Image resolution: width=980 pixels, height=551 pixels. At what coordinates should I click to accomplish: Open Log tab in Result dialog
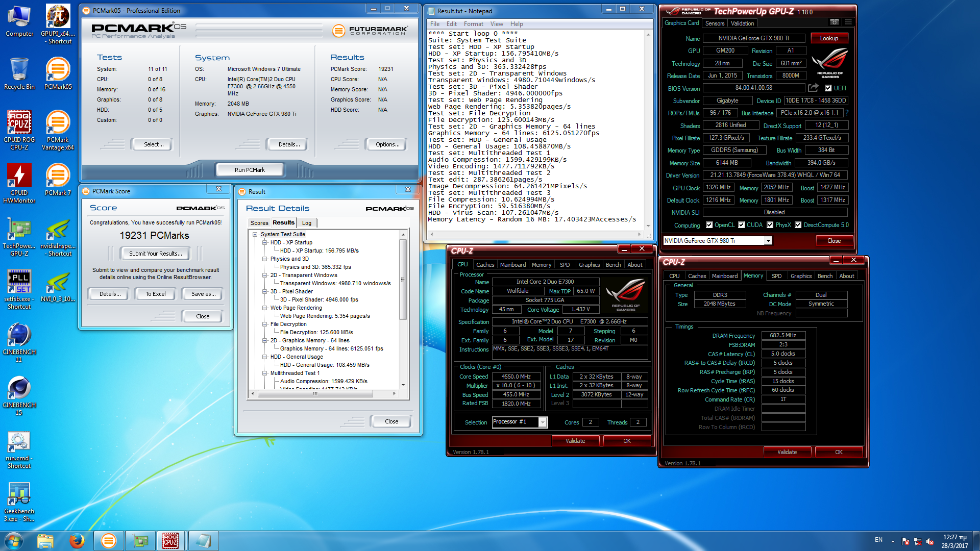(307, 223)
